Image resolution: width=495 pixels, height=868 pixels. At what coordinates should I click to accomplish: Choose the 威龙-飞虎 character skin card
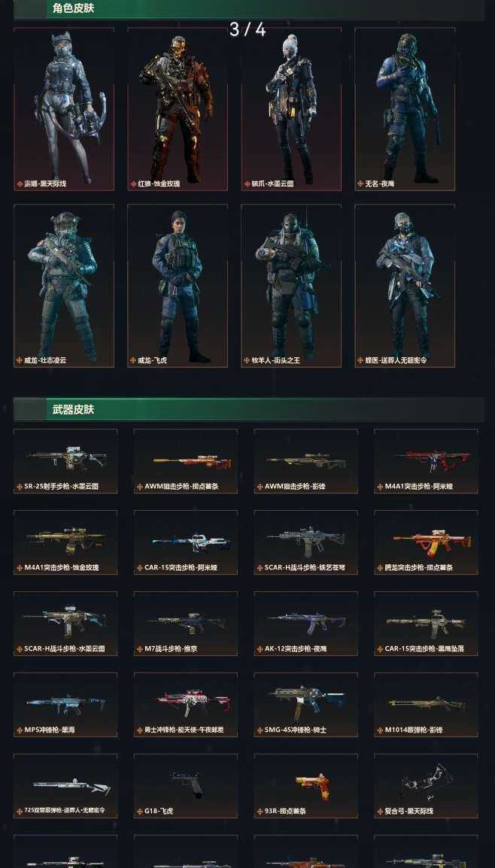pos(178,286)
